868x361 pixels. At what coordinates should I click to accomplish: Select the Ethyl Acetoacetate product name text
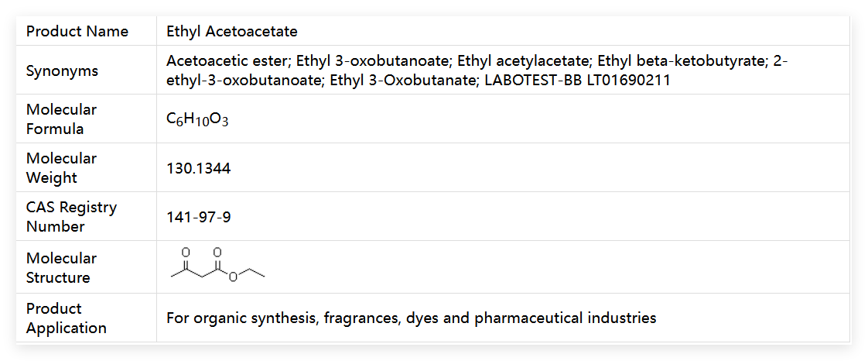pyautogui.click(x=232, y=32)
